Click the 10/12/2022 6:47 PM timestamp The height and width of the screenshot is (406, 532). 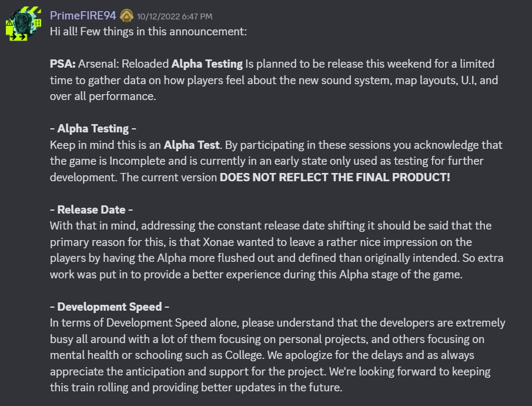(175, 16)
